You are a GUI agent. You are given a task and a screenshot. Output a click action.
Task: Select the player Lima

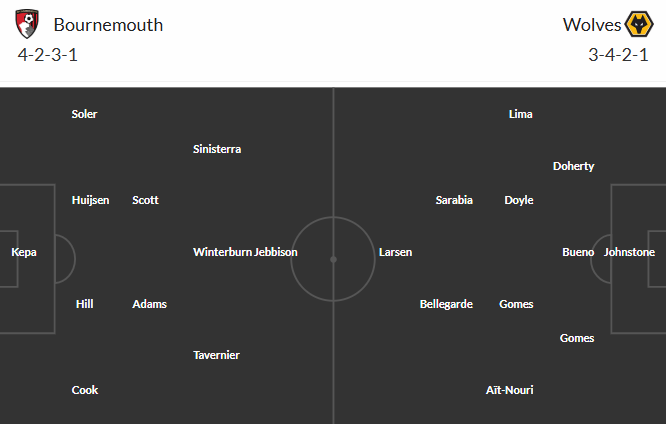coord(520,114)
